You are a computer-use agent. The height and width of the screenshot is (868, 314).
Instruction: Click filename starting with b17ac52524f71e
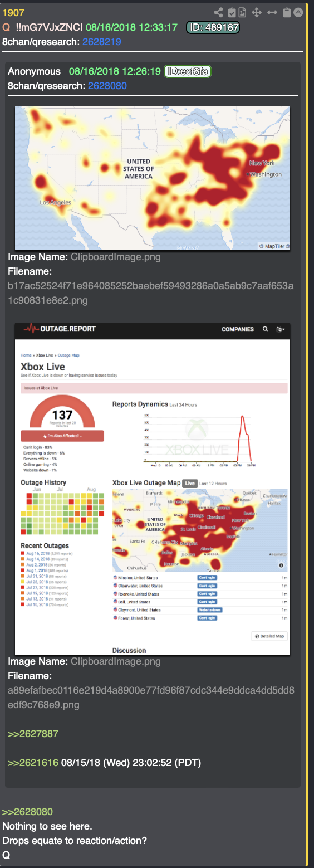click(x=151, y=293)
